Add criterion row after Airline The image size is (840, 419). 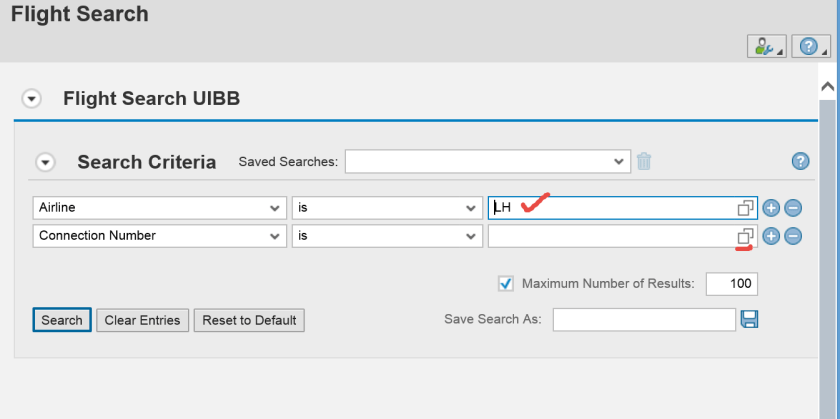point(771,208)
